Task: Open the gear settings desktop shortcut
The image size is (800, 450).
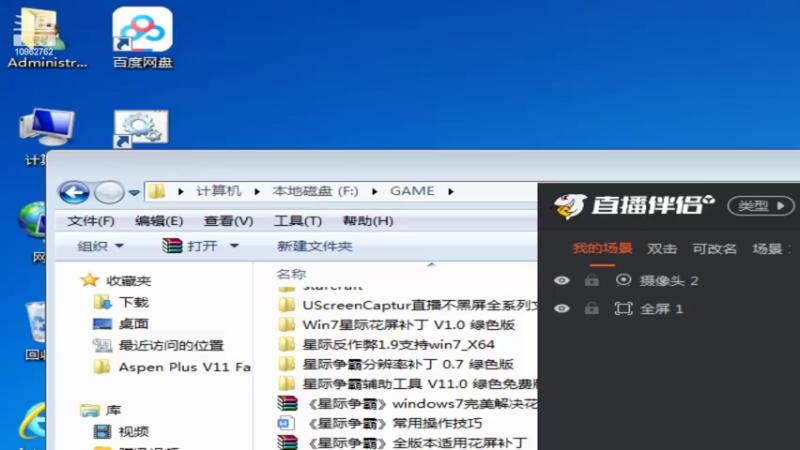Action: point(141,129)
